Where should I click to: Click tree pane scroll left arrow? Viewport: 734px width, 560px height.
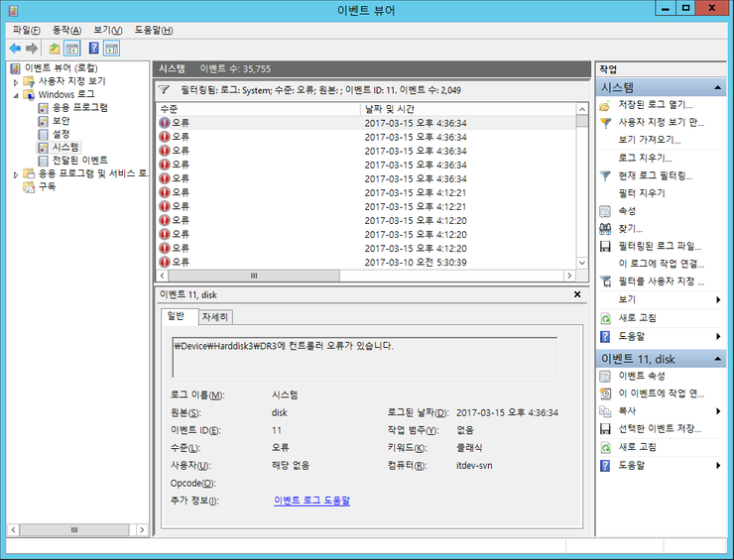tap(13, 529)
